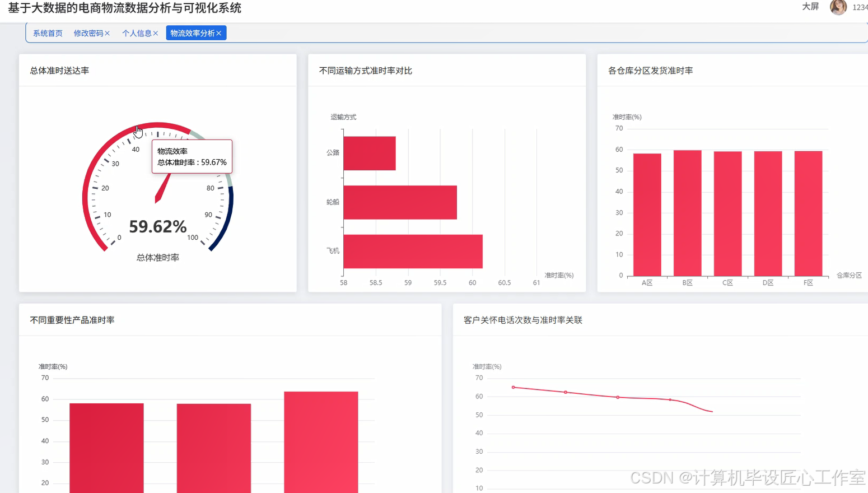This screenshot has width=868, height=493.
Task: Click the B区 axis label
Action: [687, 283]
